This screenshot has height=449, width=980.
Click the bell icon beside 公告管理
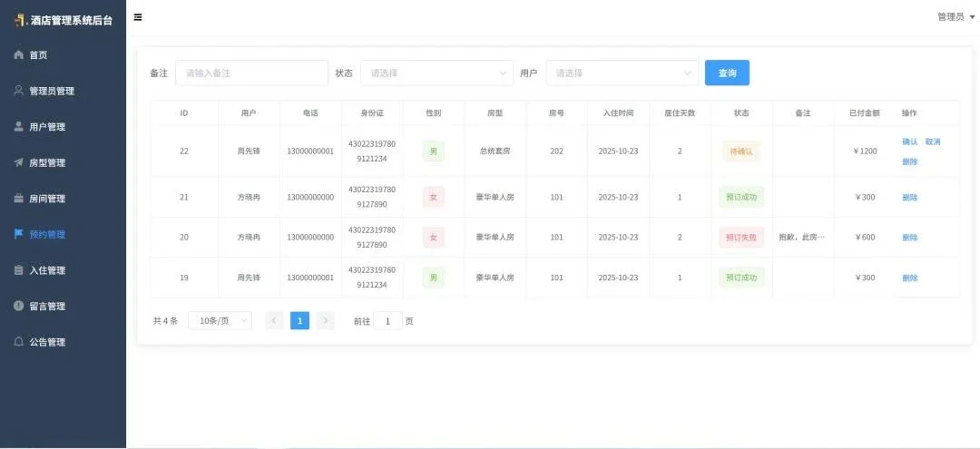click(x=19, y=342)
